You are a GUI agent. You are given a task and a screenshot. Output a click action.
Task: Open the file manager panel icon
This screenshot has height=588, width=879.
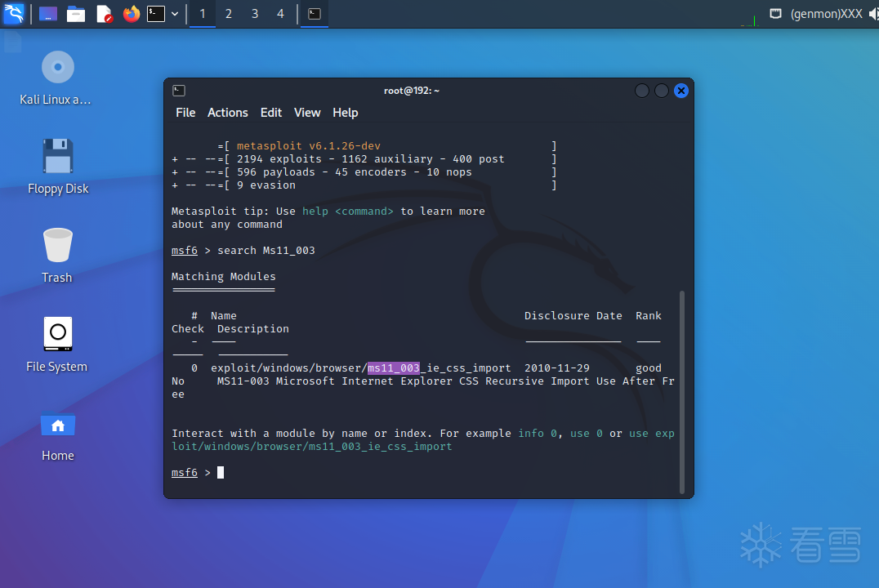(76, 13)
